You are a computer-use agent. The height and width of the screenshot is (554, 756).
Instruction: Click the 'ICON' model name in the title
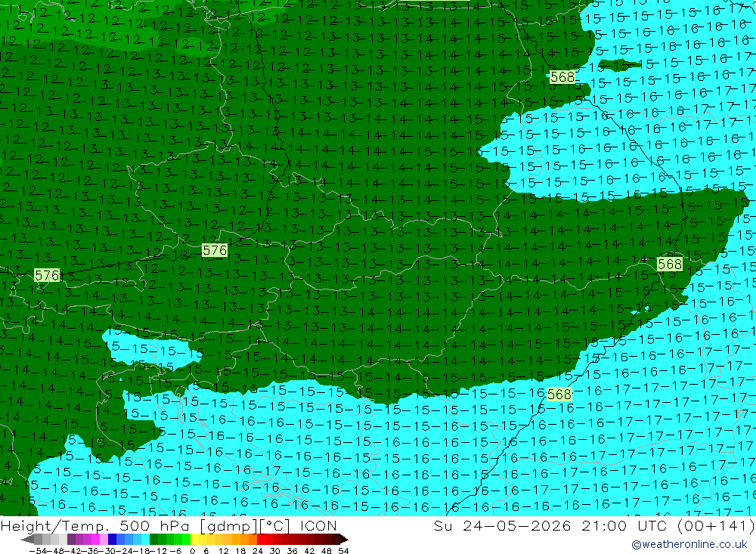[x=318, y=525]
